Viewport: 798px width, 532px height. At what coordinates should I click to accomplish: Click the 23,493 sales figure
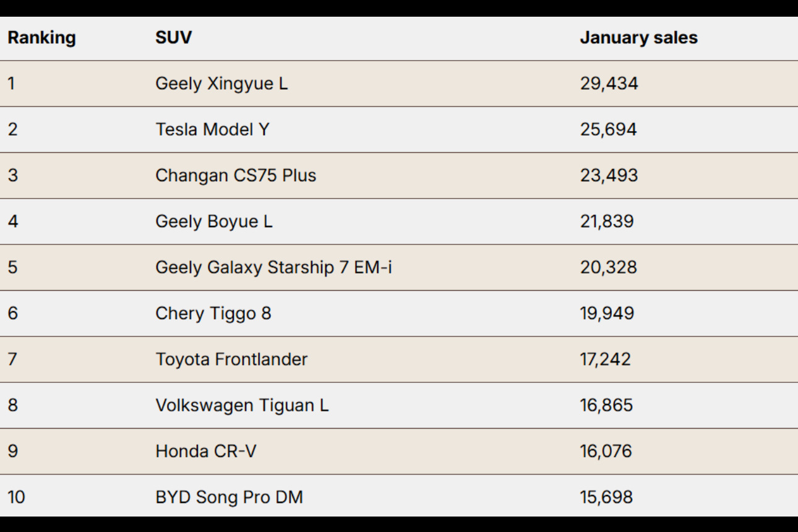pos(609,176)
